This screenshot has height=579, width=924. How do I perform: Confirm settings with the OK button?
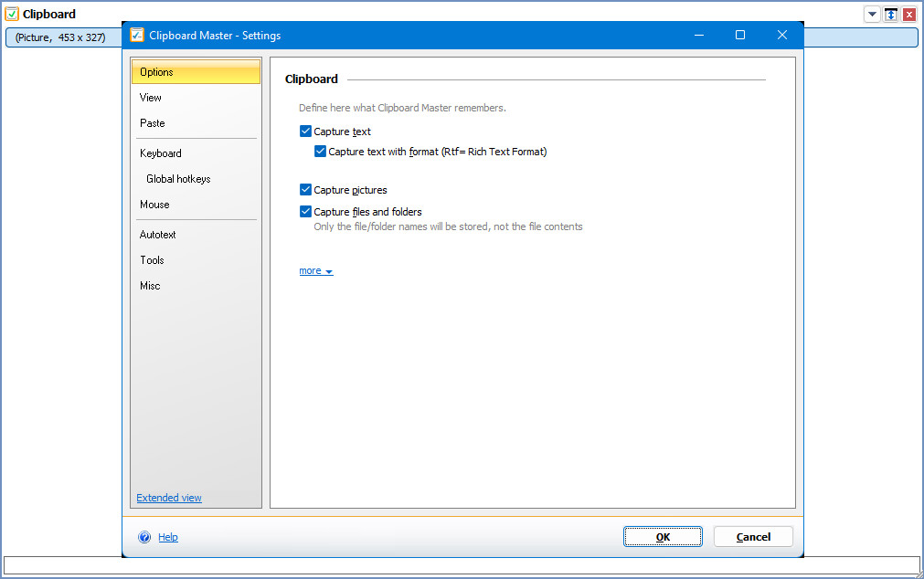[x=663, y=537]
